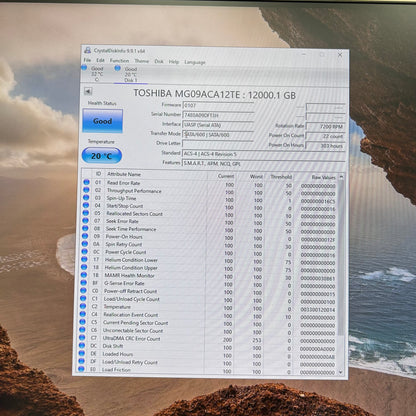The image size is (416, 416).
Task: Click the blue circle for Reallocated Sectors Count
Action: pos(86,213)
